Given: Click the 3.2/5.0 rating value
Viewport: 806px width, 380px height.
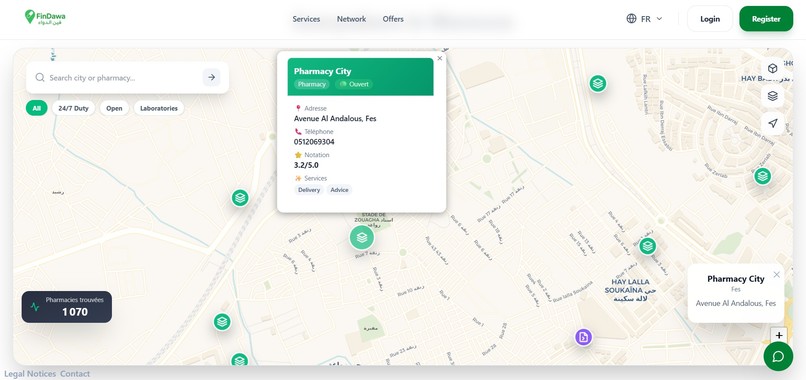Looking at the screenshot, I should coord(306,165).
